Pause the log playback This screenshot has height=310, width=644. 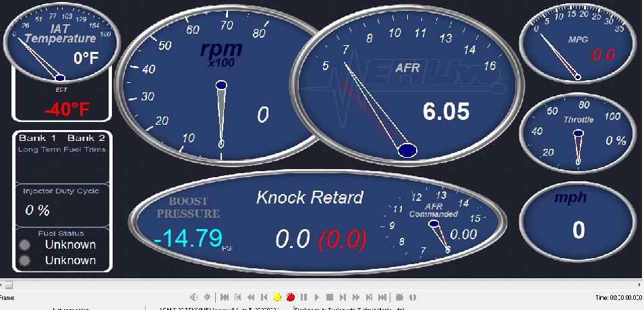click(x=303, y=297)
